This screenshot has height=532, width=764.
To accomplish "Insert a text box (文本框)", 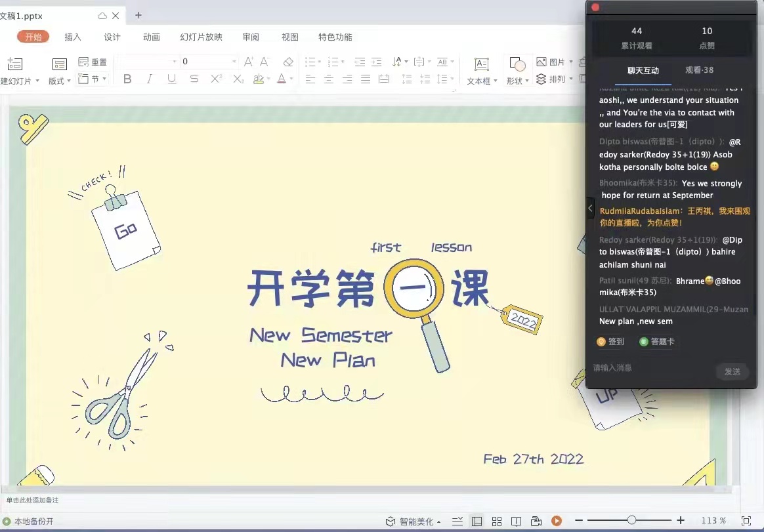I will coord(481,71).
